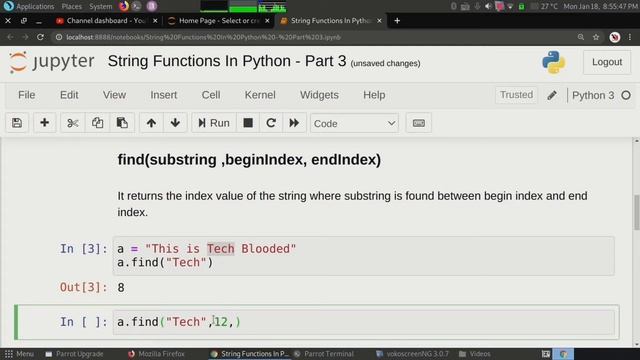640x360 pixels.
Task: Cut selected cells with the scissors icon
Action: pos(73,123)
